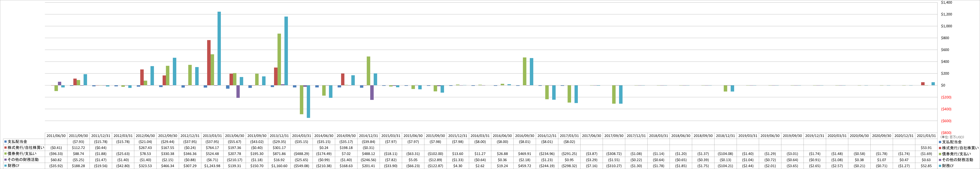Click the 2015/09/30 column header

(x=436, y=136)
